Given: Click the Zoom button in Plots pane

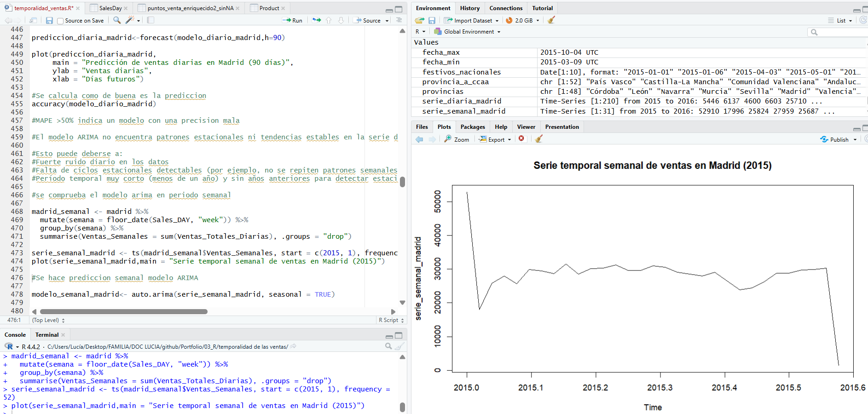Looking at the screenshot, I should click(x=457, y=139).
